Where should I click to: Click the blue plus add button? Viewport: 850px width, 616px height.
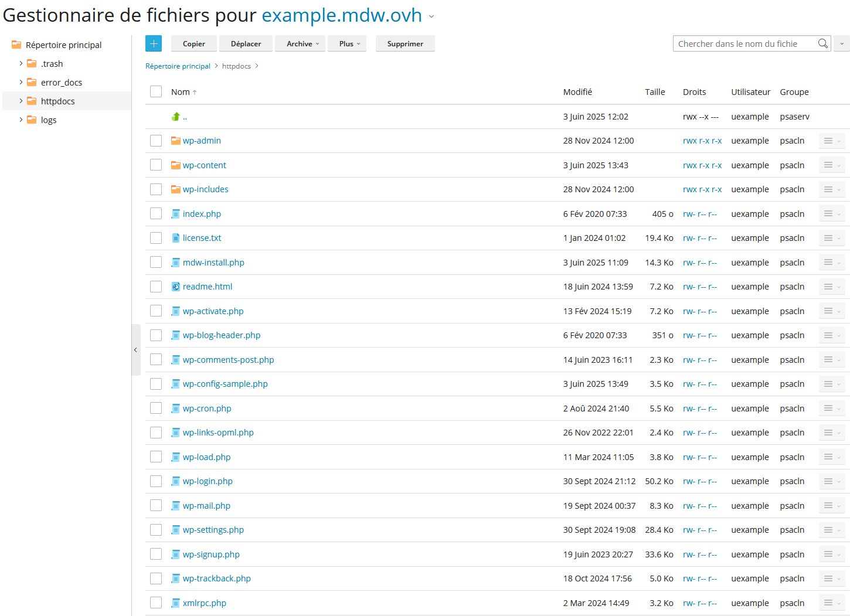(x=154, y=43)
